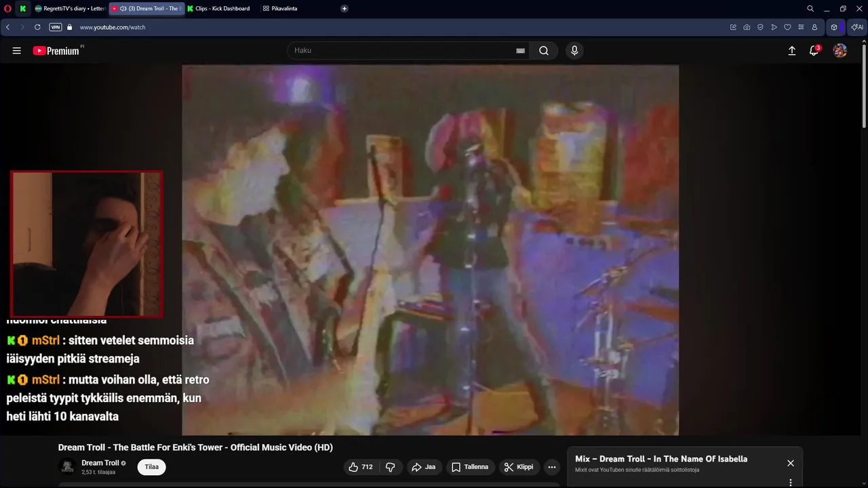868x488 pixels.
Task: Subscribe with the Tilaa button
Action: pos(152,467)
